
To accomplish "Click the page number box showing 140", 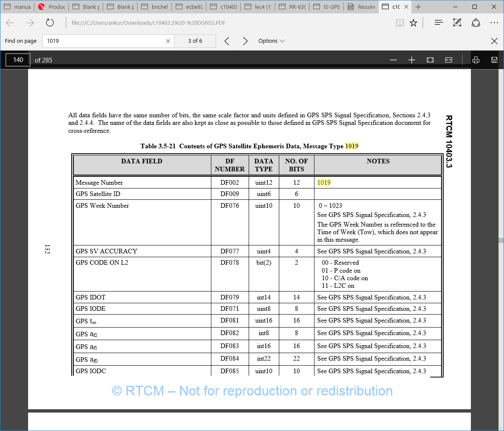I will pyautogui.click(x=18, y=60).
